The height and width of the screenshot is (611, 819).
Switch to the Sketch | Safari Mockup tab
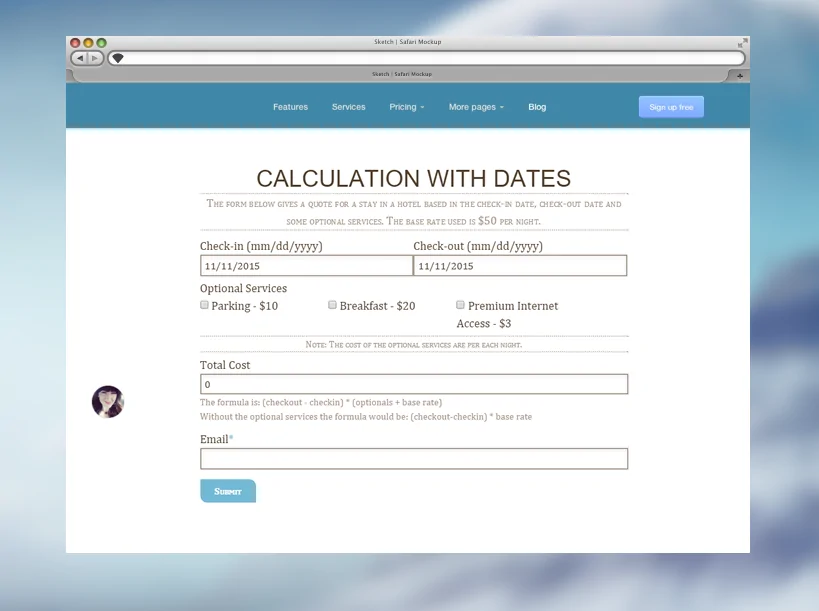(404, 73)
